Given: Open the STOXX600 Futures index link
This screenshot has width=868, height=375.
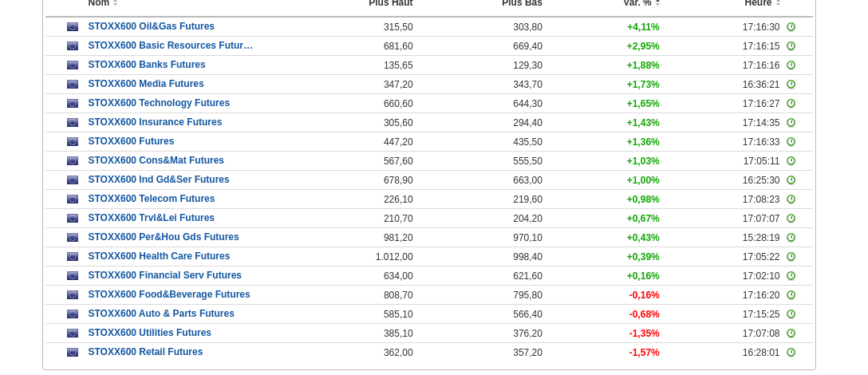Looking at the screenshot, I should click(x=131, y=142).
